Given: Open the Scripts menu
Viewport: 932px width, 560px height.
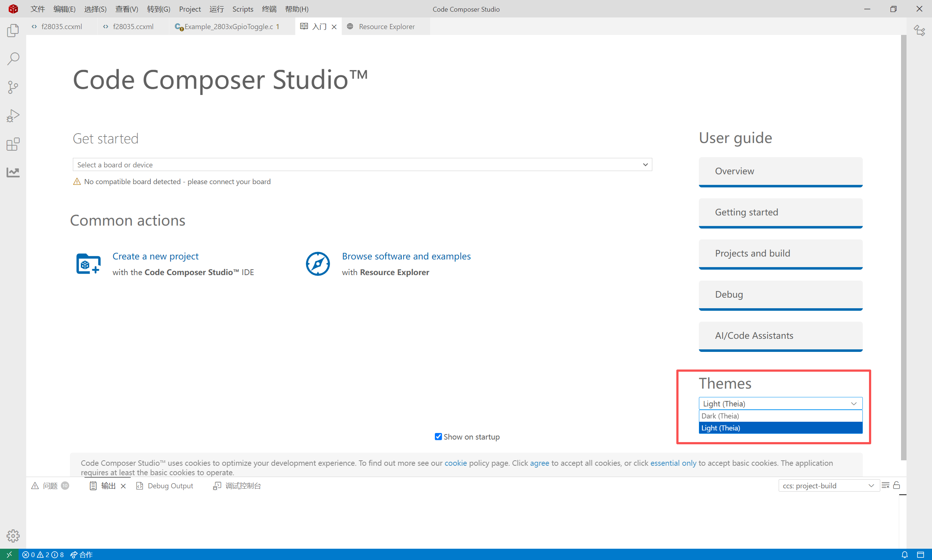Looking at the screenshot, I should [x=243, y=9].
